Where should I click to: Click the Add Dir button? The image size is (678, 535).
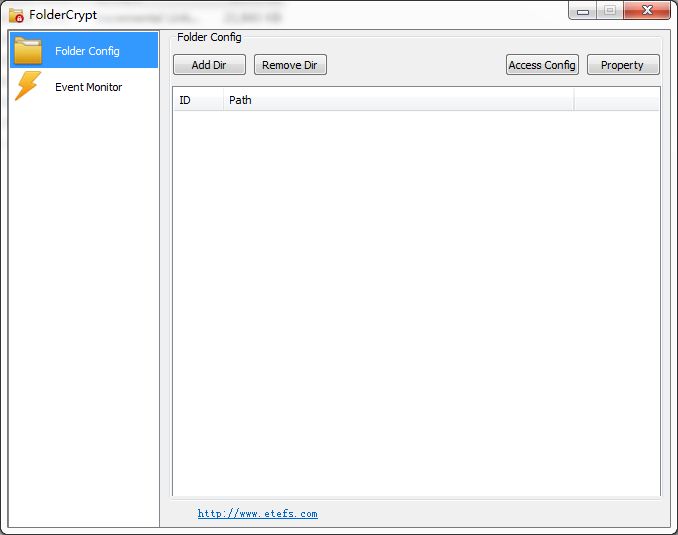209,65
